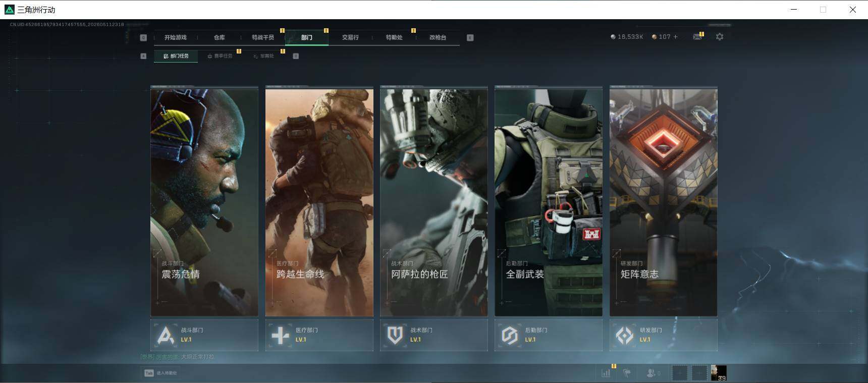This screenshot has height=383, width=868.
Task: Switch to the 仓库 tab
Action: [219, 37]
